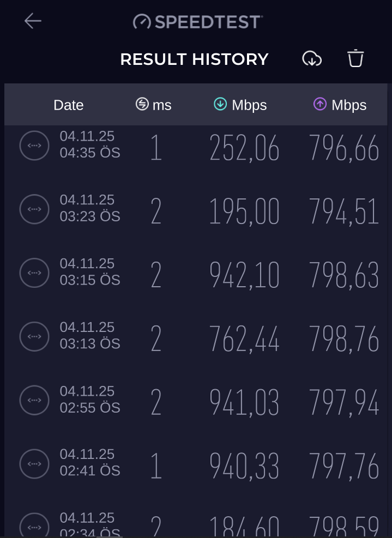Open connection icon for 03:23 ÖS result

click(34, 209)
